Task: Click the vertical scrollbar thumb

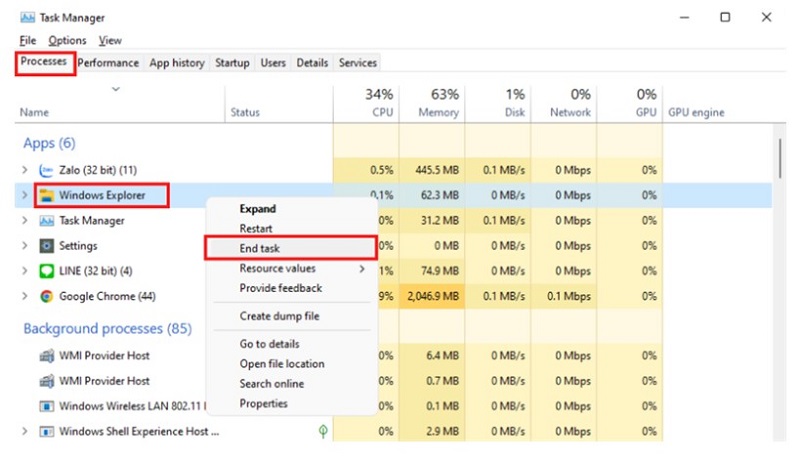Action: pos(780,159)
